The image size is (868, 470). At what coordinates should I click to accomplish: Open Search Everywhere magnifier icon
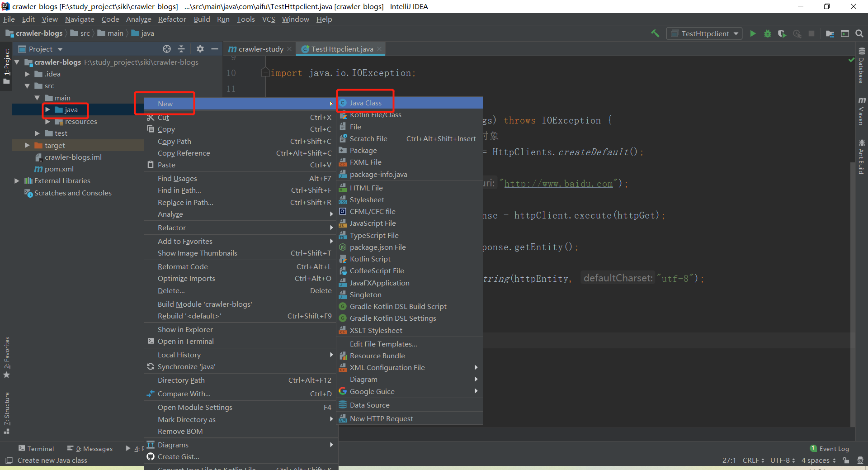859,33
